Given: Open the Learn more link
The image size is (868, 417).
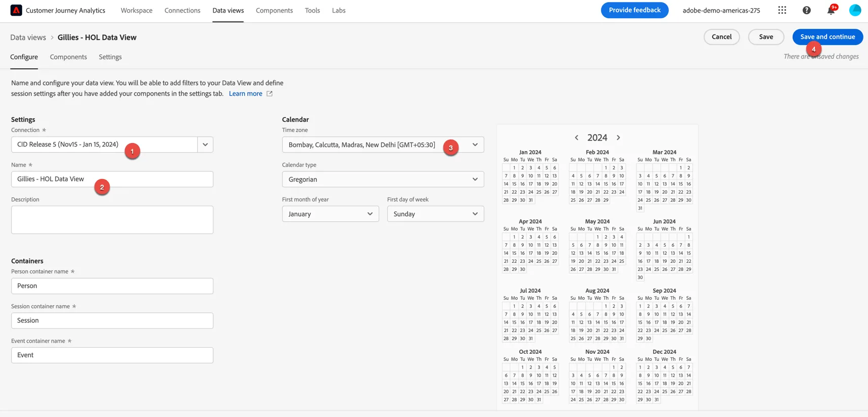Looking at the screenshot, I should point(246,94).
